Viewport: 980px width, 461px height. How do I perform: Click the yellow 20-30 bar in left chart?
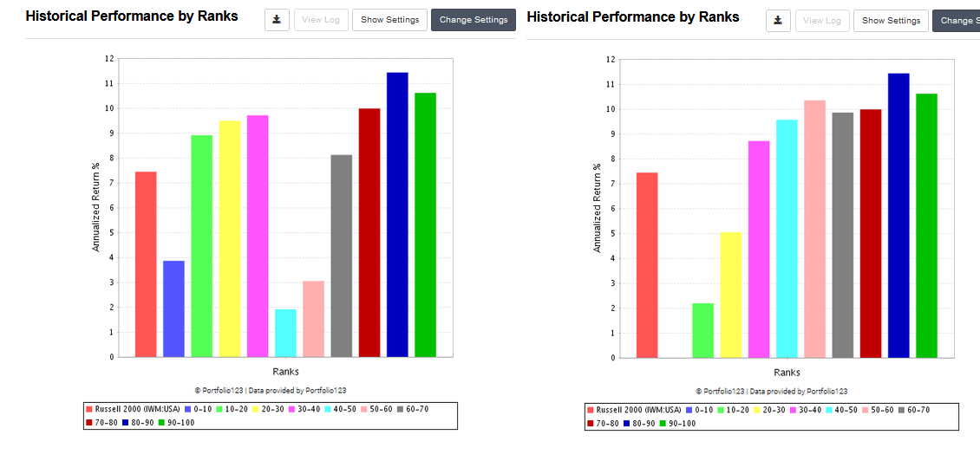pos(229,239)
